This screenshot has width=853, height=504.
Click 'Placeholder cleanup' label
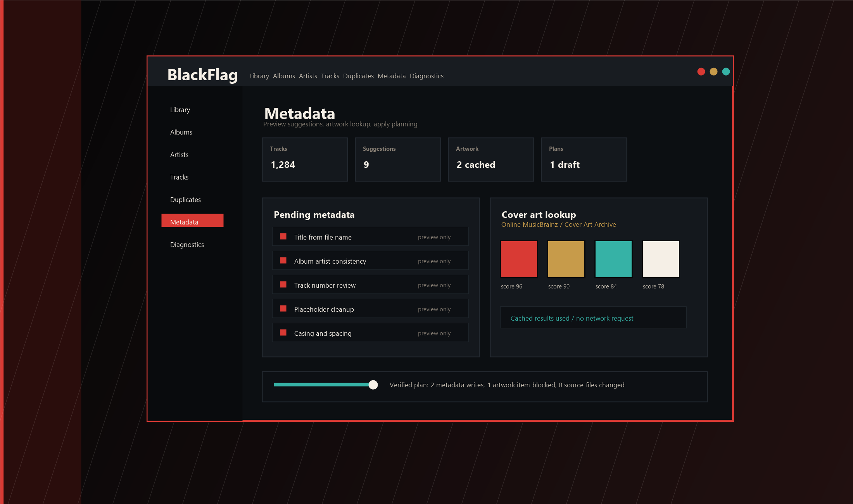[x=324, y=309]
